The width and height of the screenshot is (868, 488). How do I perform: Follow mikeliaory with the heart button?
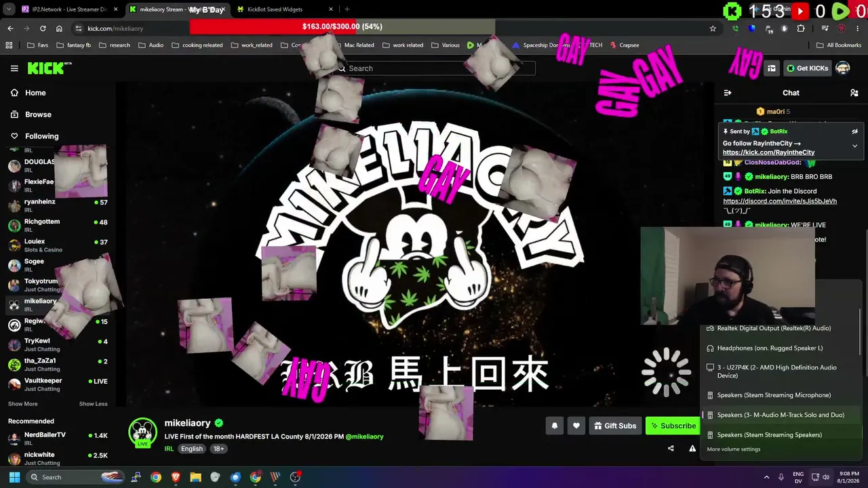tap(576, 426)
